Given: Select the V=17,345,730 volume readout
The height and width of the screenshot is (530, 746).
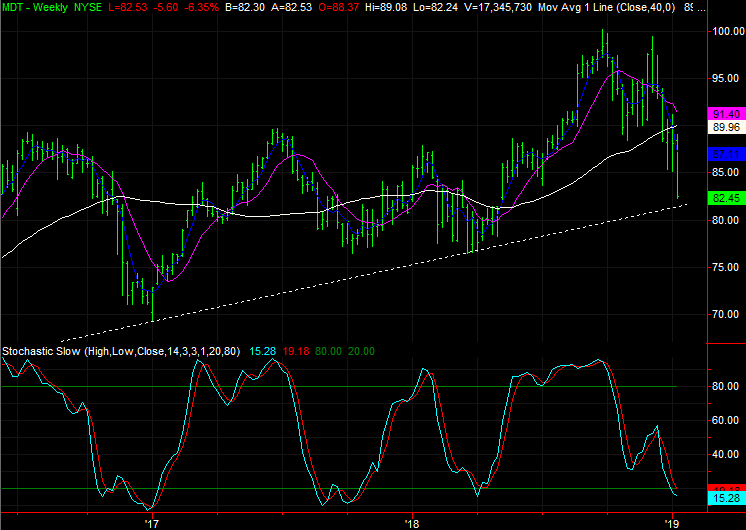Looking at the screenshot, I should 497,7.
